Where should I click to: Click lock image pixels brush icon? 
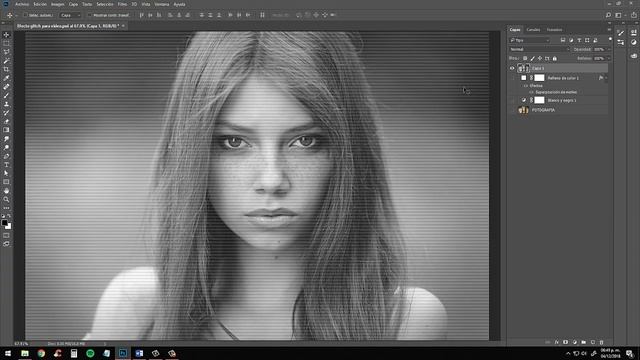[532, 58]
